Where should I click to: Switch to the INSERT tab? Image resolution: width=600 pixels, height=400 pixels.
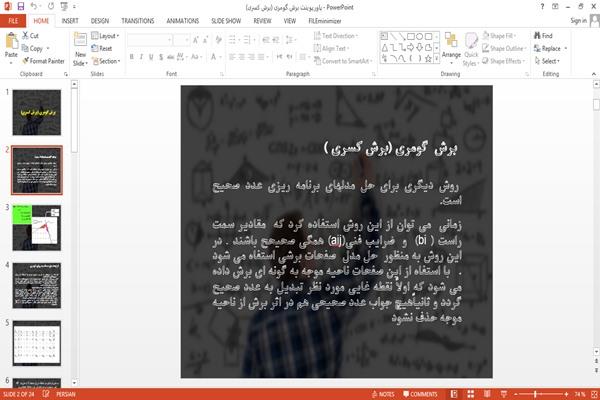tap(70, 21)
